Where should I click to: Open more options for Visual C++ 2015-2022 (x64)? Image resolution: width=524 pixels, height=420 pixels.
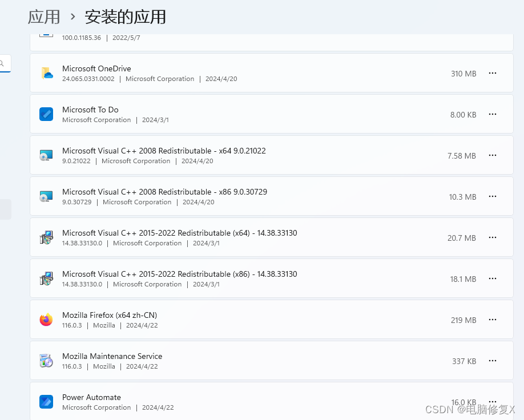click(x=493, y=237)
